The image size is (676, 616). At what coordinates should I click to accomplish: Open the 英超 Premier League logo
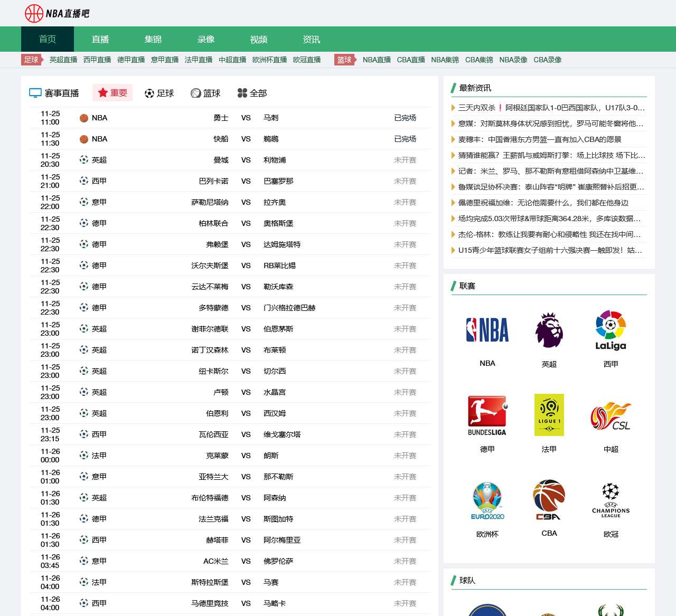click(x=549, y=331)
